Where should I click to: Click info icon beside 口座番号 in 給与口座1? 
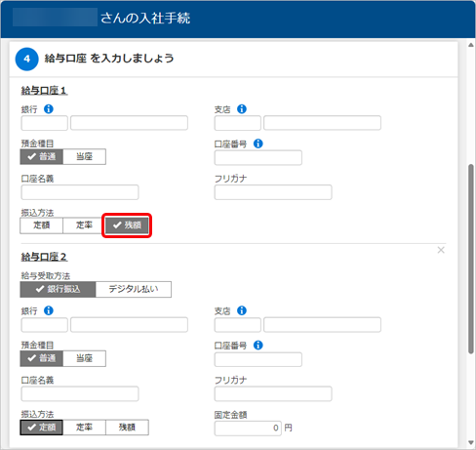click(x=258, y=143)
